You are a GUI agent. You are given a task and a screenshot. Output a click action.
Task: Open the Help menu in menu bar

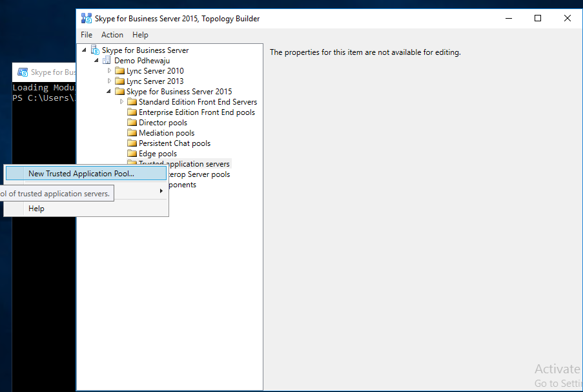tap(140, 35)
